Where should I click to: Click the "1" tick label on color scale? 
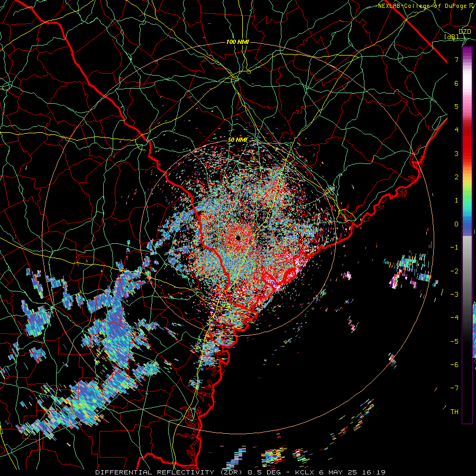(456, 200)
